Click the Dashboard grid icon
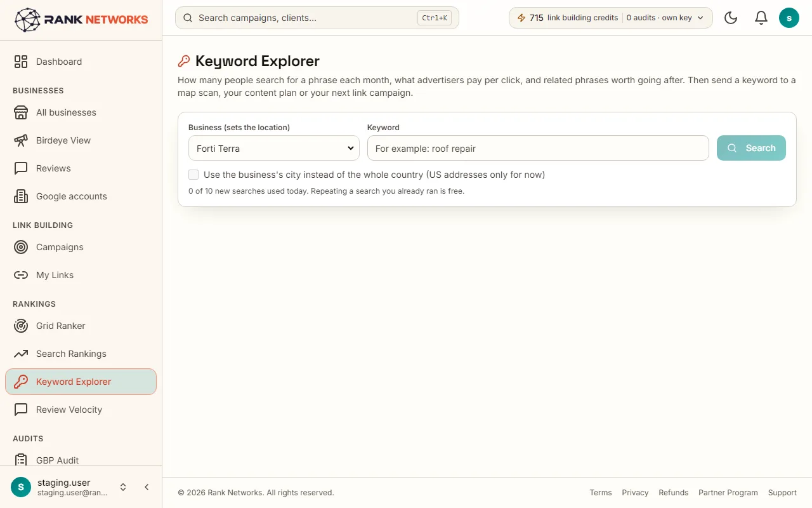812x508 pixels. point(21,62)
